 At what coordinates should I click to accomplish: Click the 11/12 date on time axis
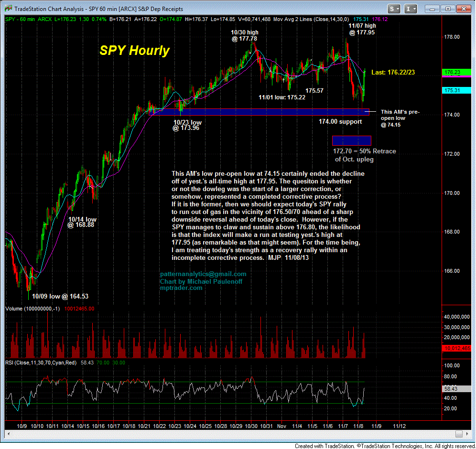pos(399,426)
